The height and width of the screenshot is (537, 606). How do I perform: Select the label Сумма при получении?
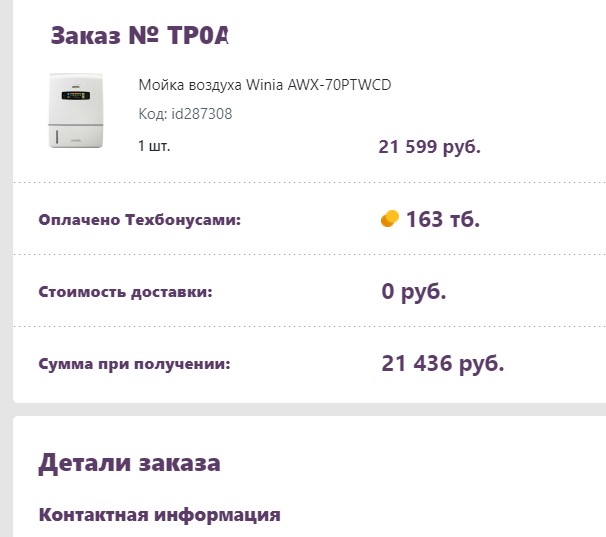tap(134, 364)
